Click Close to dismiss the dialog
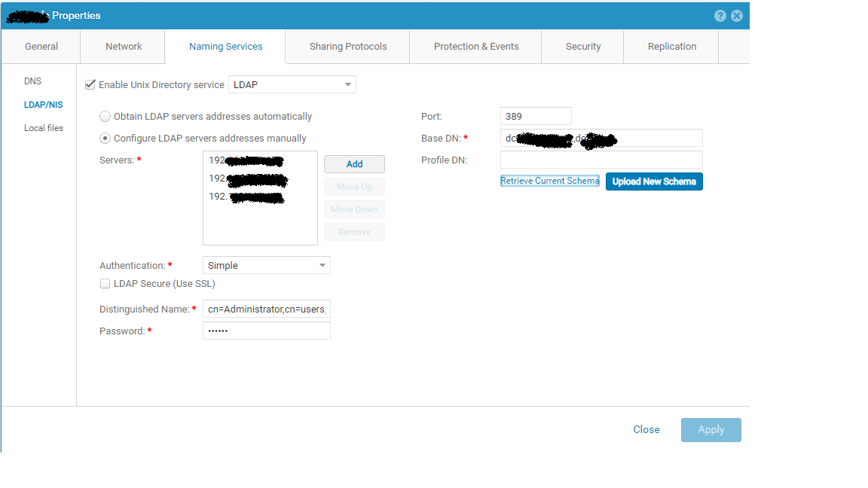The height and width of the screenshot is (488, 868). (x=646, y=429)
